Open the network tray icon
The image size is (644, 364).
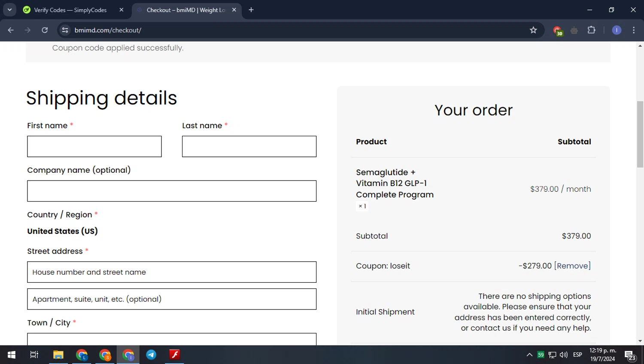click(552, 355)
